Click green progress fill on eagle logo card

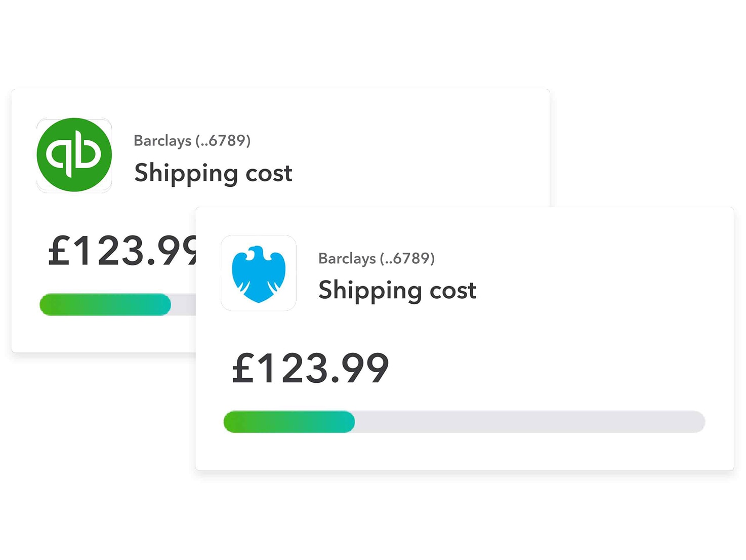pos(289,422)
